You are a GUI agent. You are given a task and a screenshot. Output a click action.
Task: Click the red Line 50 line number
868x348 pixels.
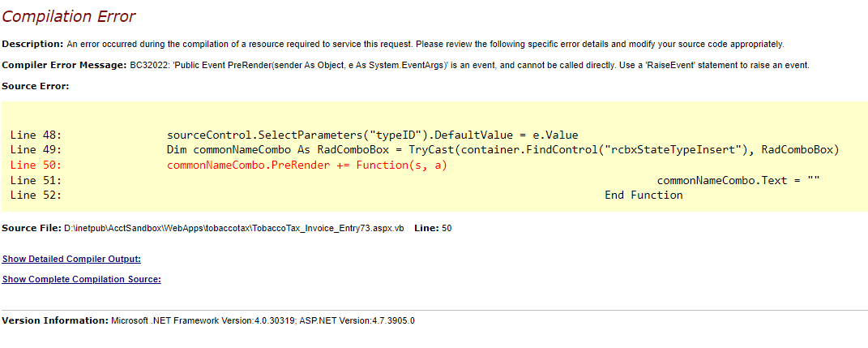[x=36, y=165]
